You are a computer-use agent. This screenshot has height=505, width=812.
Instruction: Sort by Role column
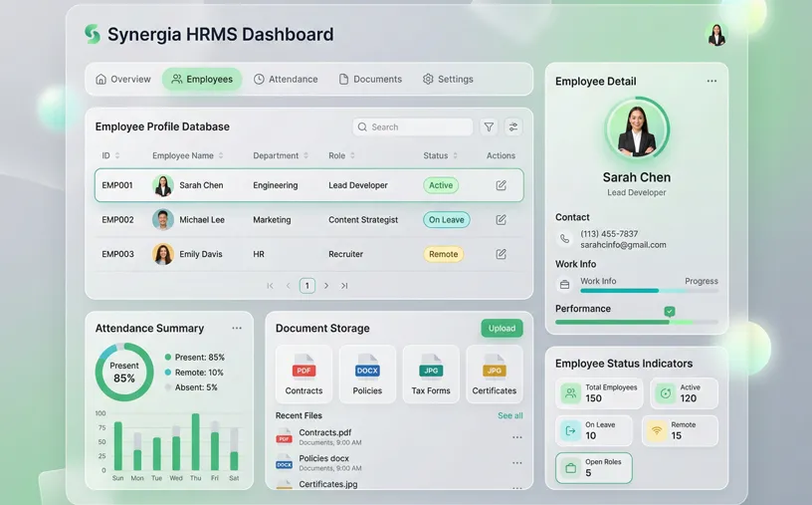[341, 155]
